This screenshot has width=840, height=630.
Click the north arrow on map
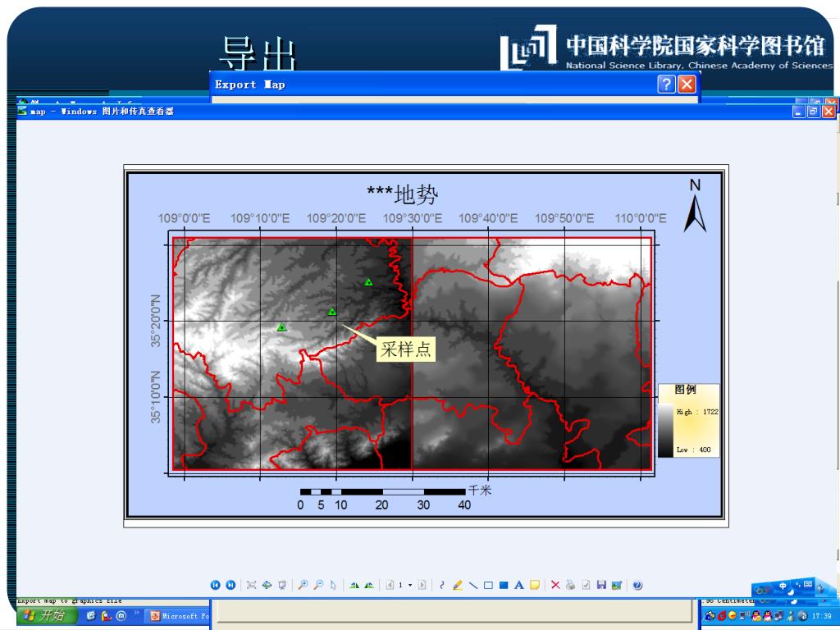695,205
